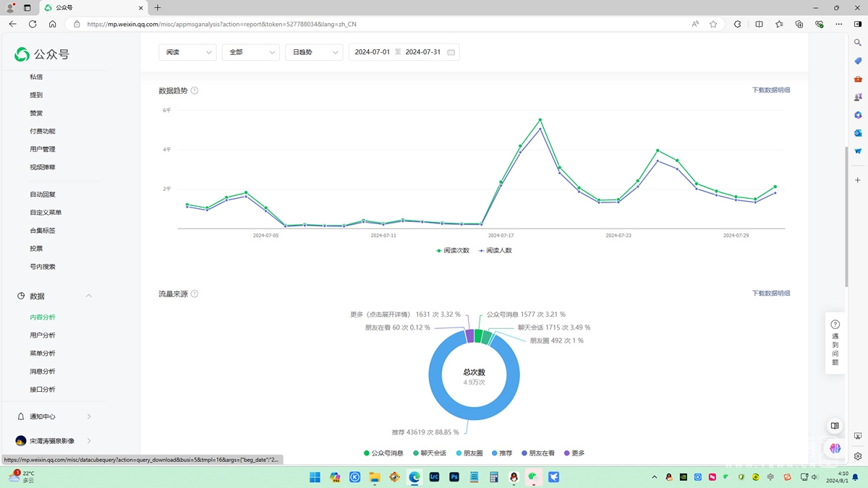Select 消息分析 under 数据

click(43, 372)
